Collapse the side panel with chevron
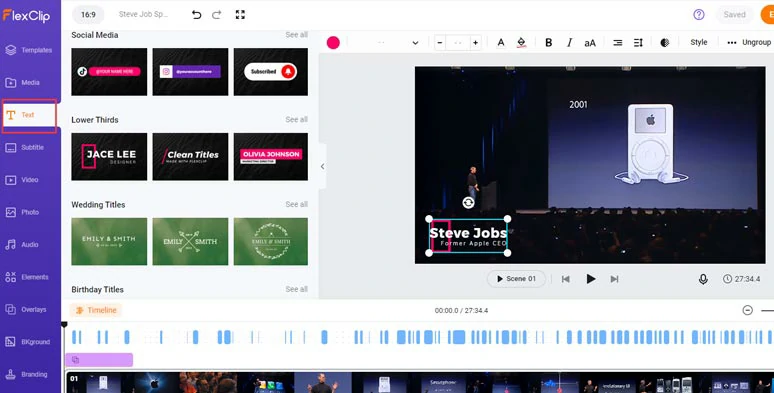The image size is (774, 393). click(x=322, y=166)
